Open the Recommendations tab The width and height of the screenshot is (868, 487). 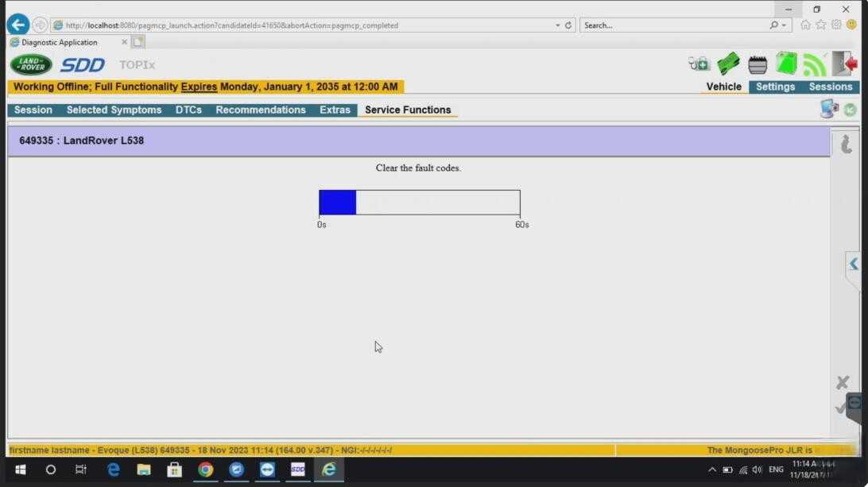coord(260,110)
